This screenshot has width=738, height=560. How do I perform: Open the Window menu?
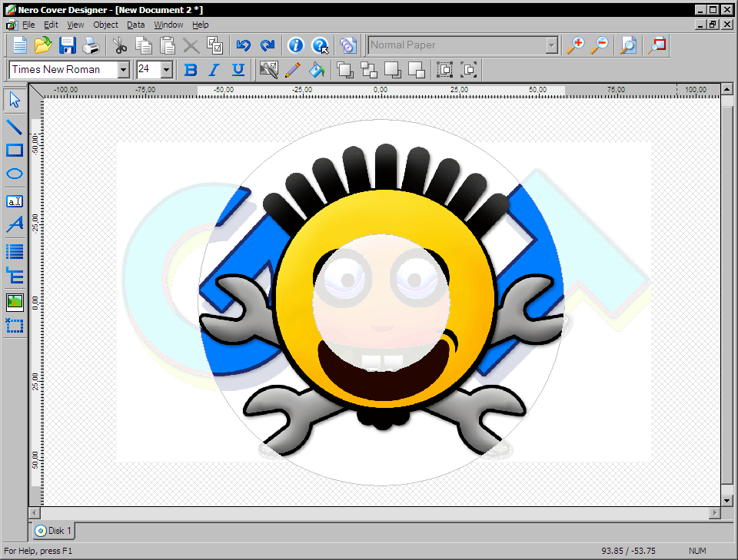[168, 25]
